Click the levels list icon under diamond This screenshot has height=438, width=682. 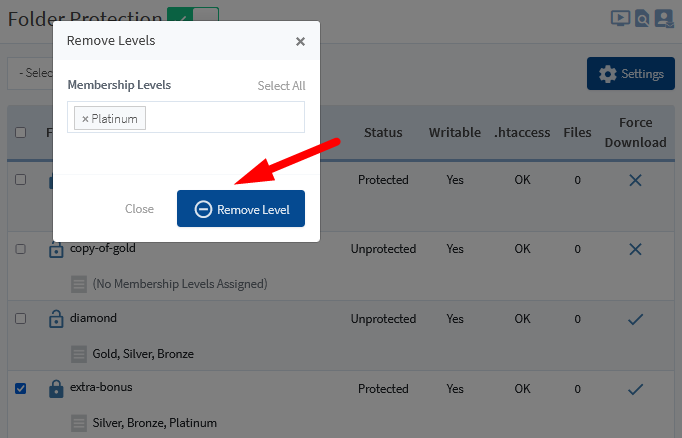pyautogui.click(x=79, y=354)
